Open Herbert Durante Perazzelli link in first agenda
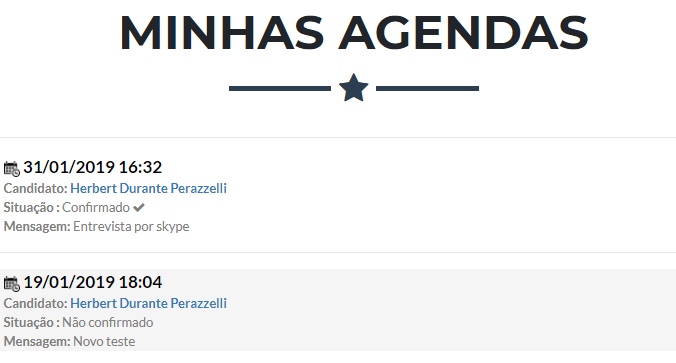This screenshot has height=363, width=676. (x=148, y=188)
